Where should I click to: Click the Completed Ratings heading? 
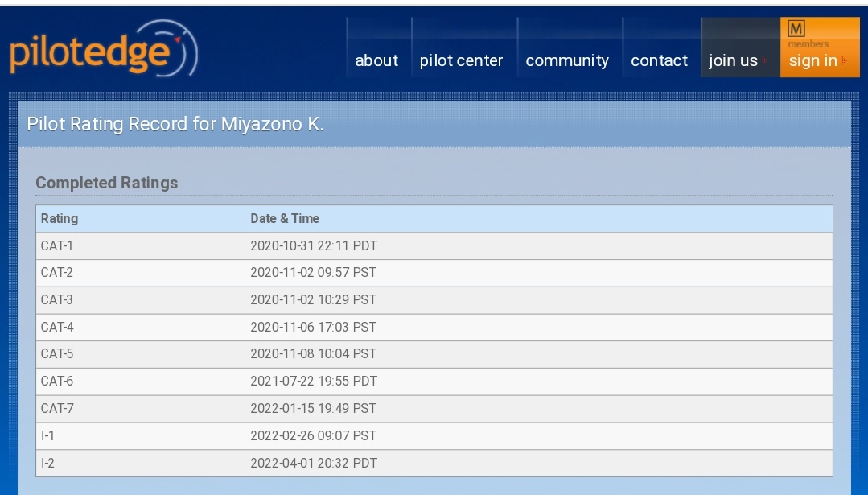106,183
